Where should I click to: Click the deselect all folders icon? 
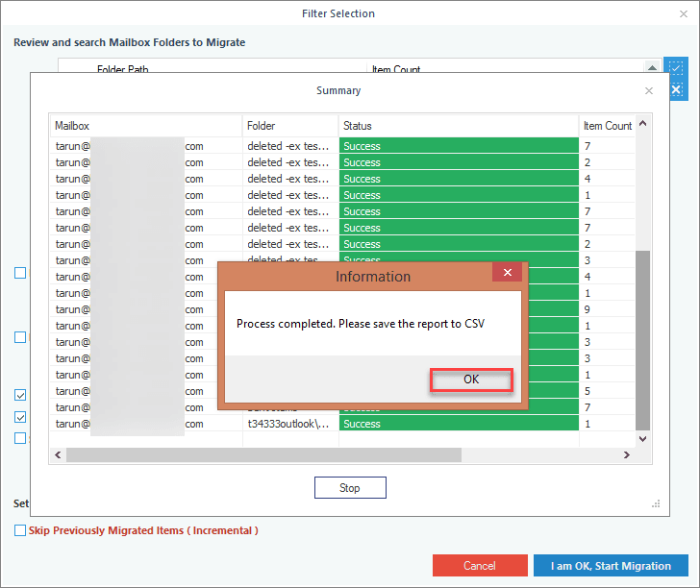tap(676, 89)
